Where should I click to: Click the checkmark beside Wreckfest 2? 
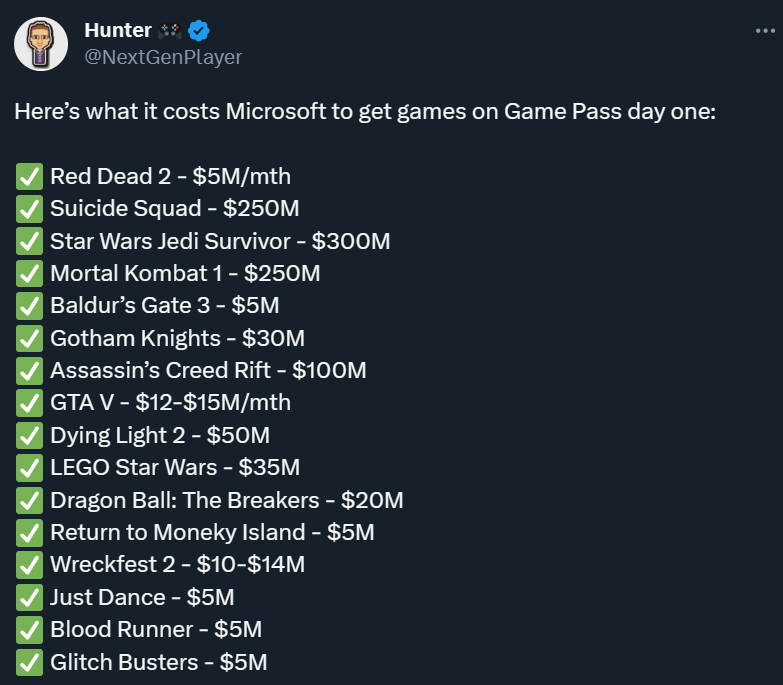(x=29, y=564)
